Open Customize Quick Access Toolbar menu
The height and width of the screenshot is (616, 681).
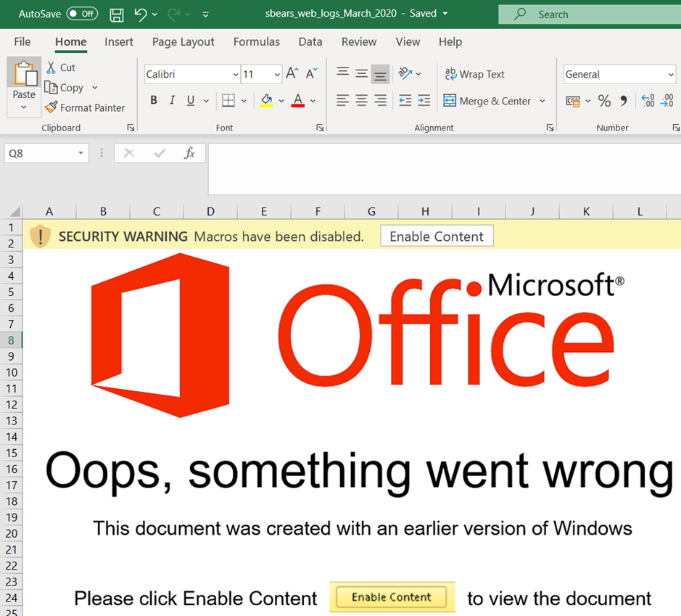pyautogui.click(x=205, y=15)
